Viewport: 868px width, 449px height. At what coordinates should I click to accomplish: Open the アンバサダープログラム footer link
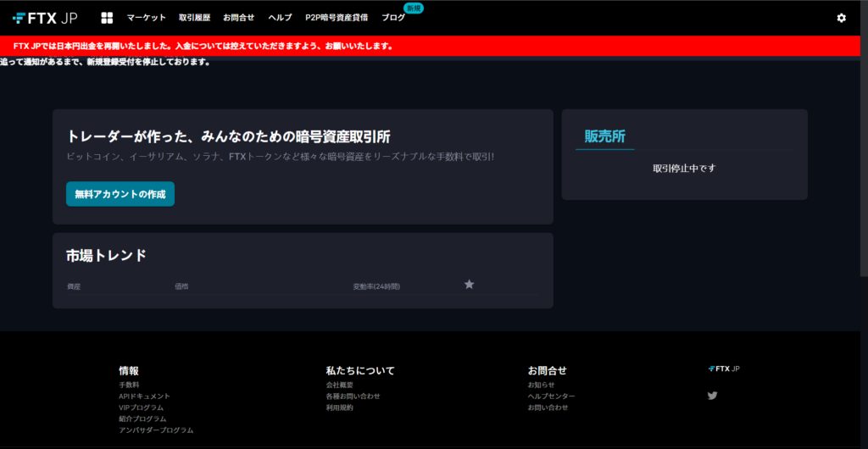click(156, 430)
